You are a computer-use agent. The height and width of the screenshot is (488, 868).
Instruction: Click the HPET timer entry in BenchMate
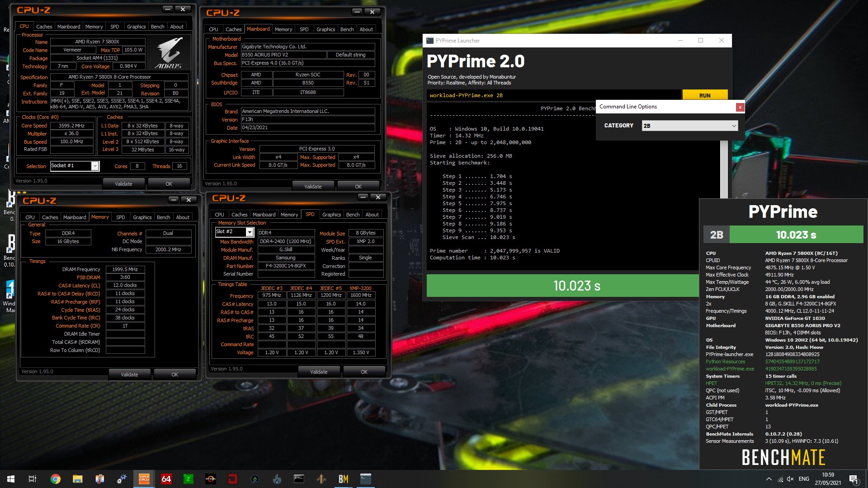coord(711,383)
